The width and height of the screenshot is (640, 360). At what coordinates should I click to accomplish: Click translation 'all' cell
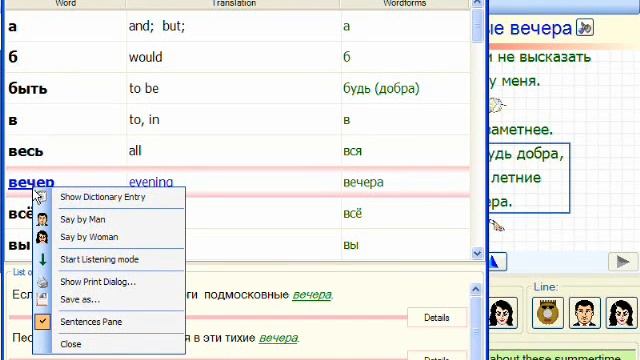pos(135,151)
